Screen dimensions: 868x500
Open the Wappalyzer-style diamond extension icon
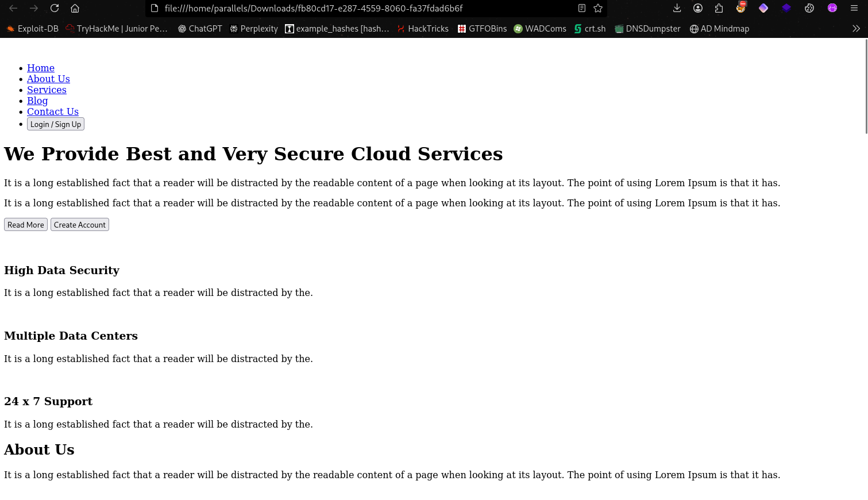pyautogui.click(x=763, y=8)
